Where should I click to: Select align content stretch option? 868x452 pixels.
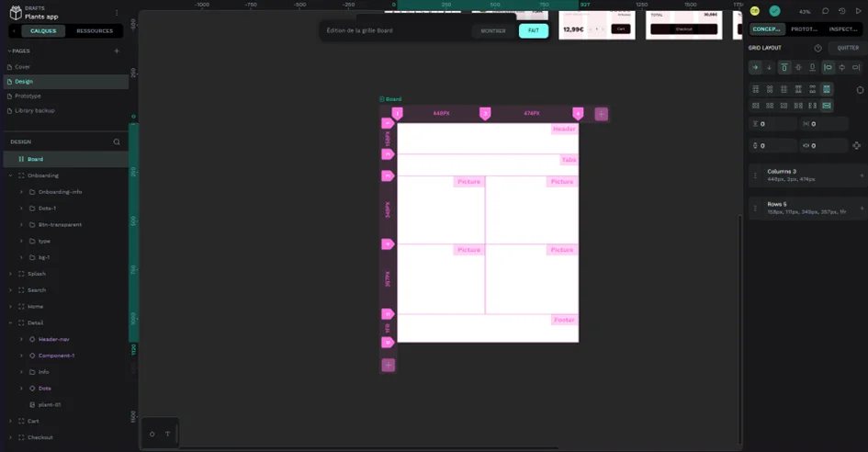827,89
